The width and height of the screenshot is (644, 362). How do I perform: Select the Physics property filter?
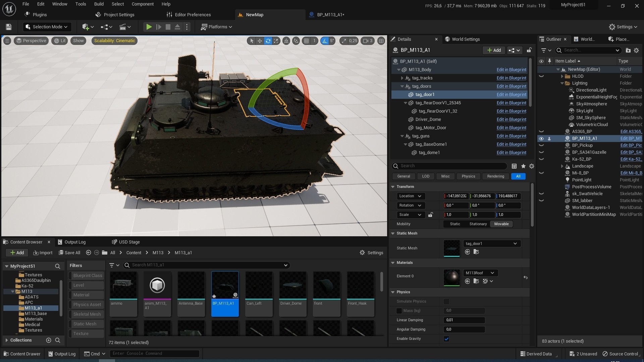[x=468, y=176]
